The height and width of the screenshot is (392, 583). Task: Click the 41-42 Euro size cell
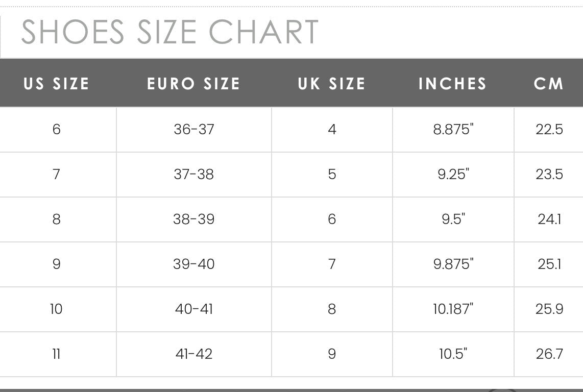pos(193,354)
